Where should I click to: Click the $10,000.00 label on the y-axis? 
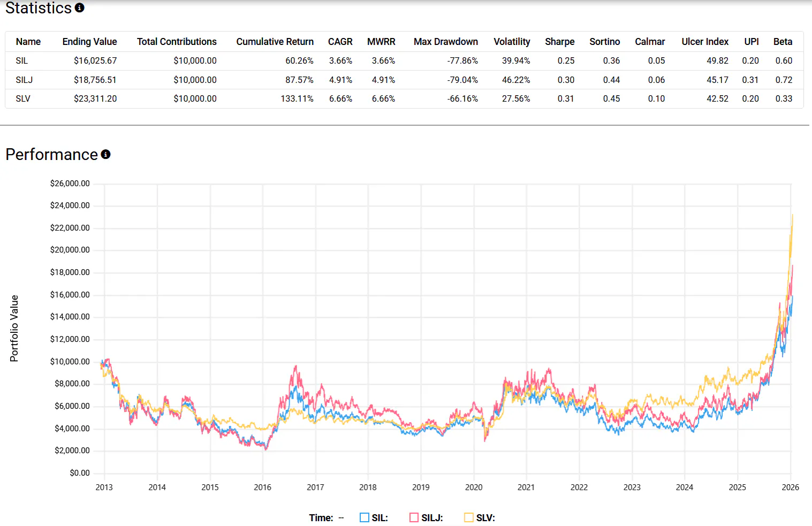point(70,362)
